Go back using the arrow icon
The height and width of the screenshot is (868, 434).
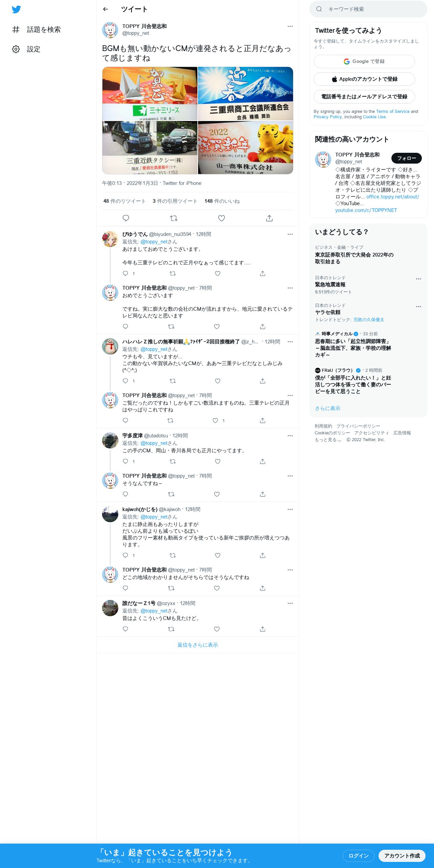105,9
